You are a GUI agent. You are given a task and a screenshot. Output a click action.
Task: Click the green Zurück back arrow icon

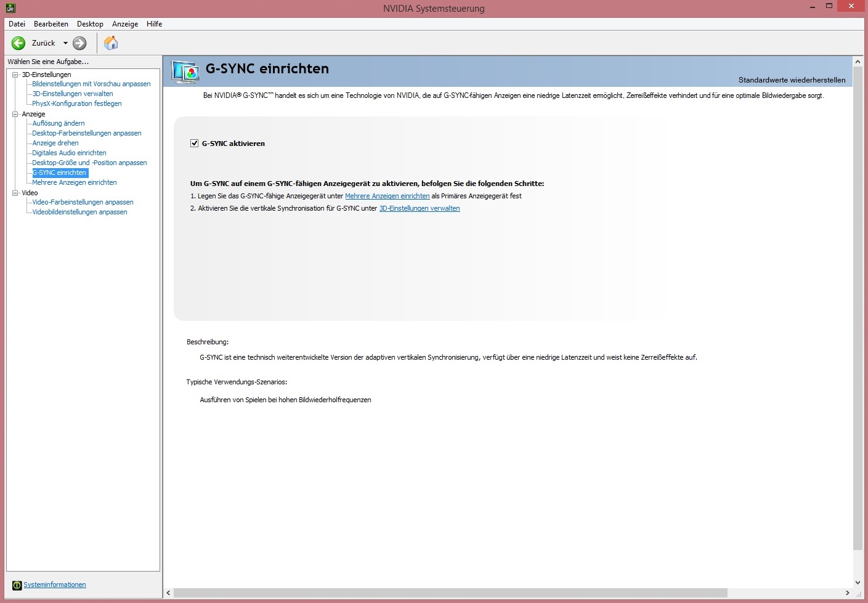[18, 43]
